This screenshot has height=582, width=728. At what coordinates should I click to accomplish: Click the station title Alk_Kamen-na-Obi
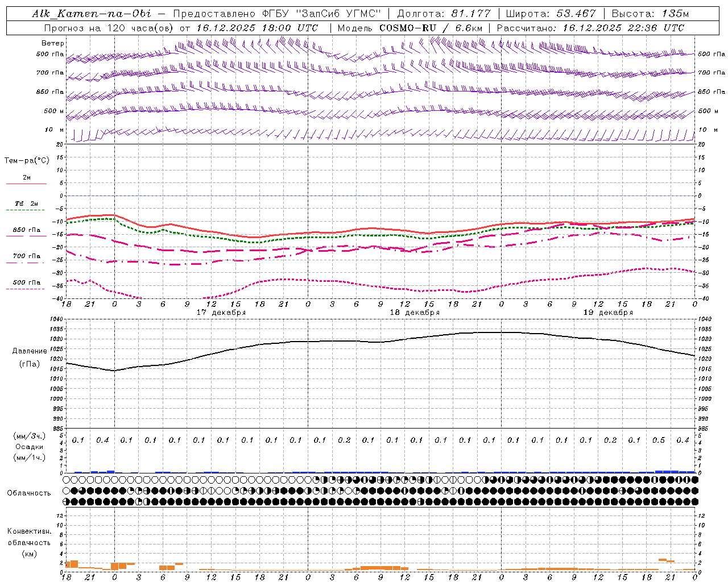coord(92,14)
